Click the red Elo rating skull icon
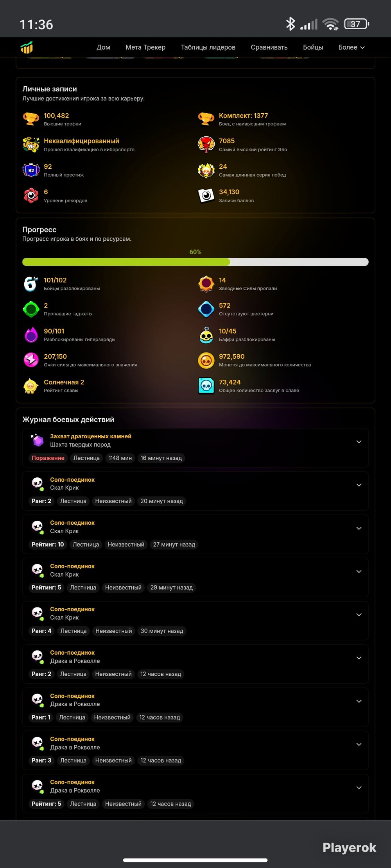Image resolution: width=391 pixels, height=868 pixels. [x=206, y=145]
